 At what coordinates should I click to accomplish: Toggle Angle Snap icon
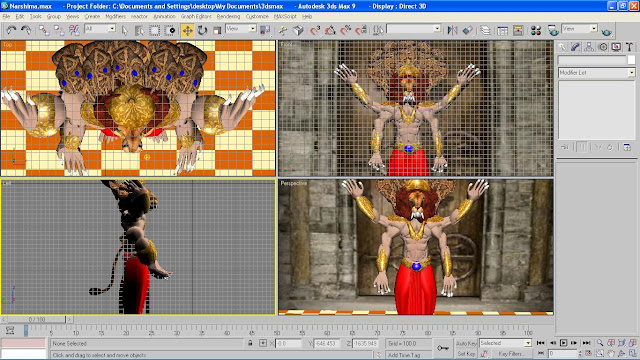[x=330, y=30]
